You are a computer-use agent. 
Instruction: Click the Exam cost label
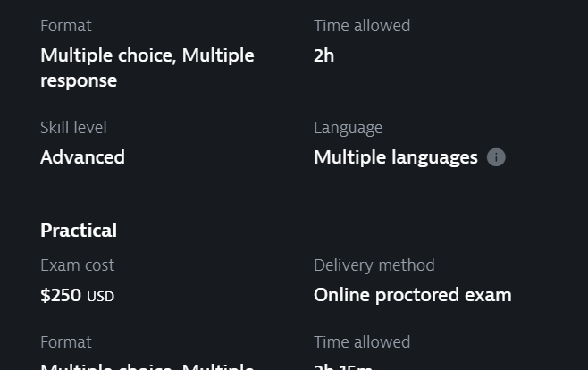coord(77,265)
